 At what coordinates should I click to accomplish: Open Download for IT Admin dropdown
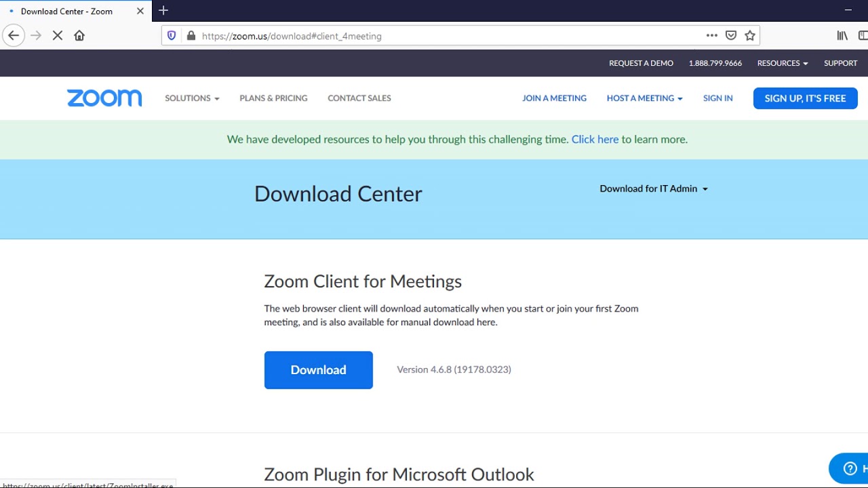654,188
